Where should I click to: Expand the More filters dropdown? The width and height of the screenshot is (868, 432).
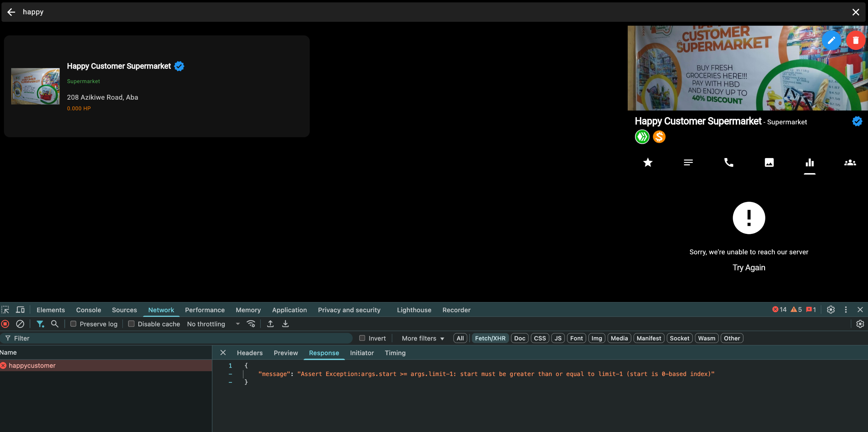[x=423, y=338]
